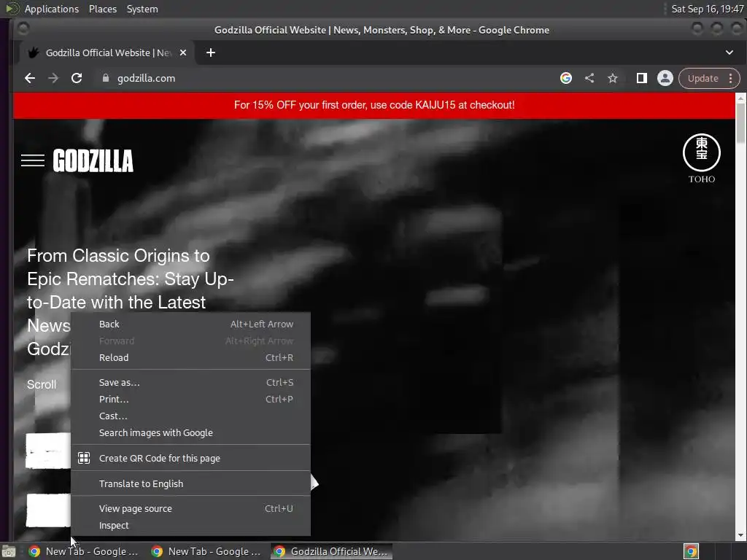Choose Print… from context menu
This screenshot has height=560, width=747.
(190, 399)
